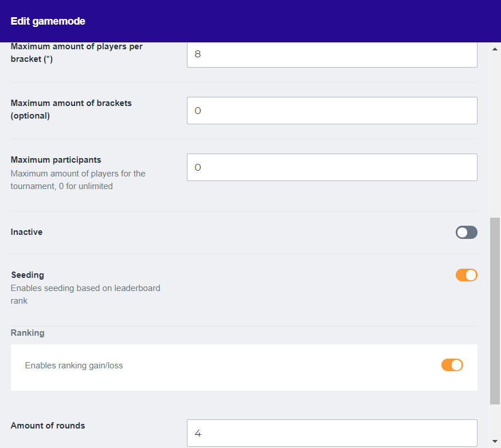Click the Amount of rounds field
Screen dimensions: 501x448
331,433
